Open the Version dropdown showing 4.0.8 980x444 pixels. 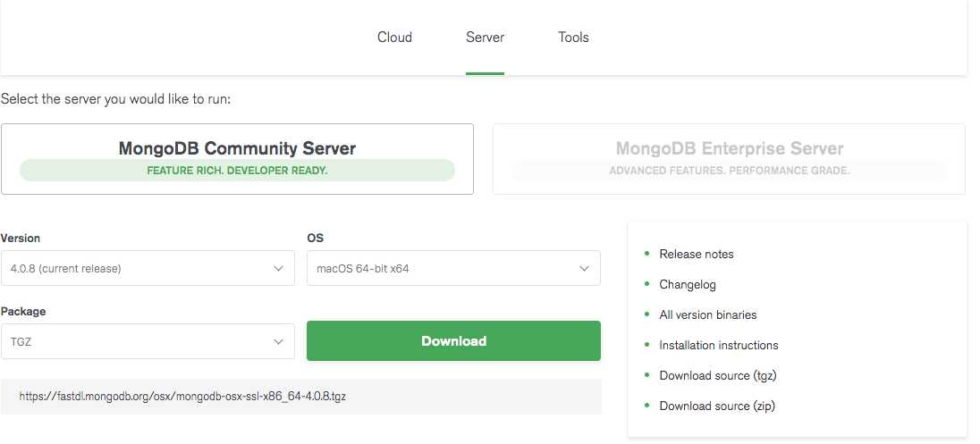pyautogui.click(x=148, y=269)
